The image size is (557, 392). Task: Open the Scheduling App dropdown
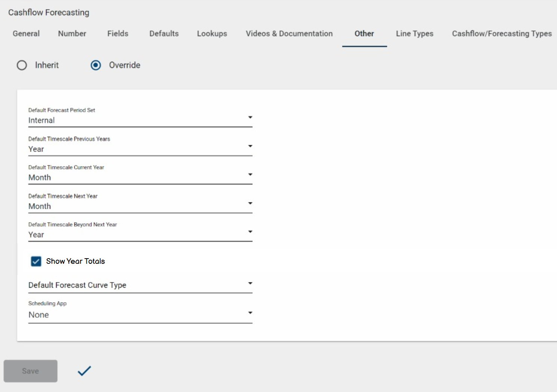coord(140,314)
